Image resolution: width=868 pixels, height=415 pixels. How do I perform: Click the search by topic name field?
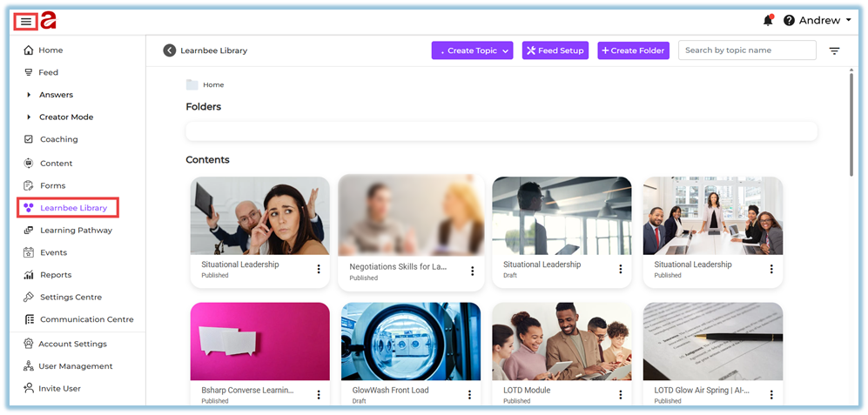[x=746, y=50]
